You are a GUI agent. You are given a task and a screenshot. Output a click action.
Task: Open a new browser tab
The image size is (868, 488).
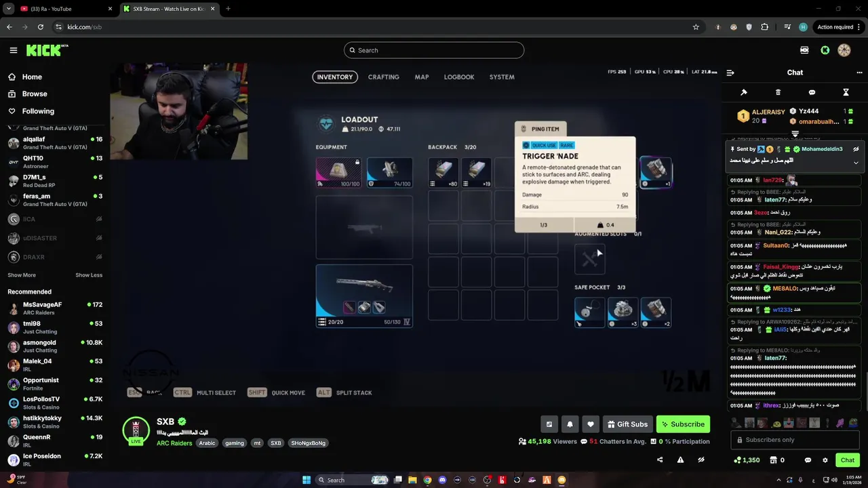[x=228, y=9]
